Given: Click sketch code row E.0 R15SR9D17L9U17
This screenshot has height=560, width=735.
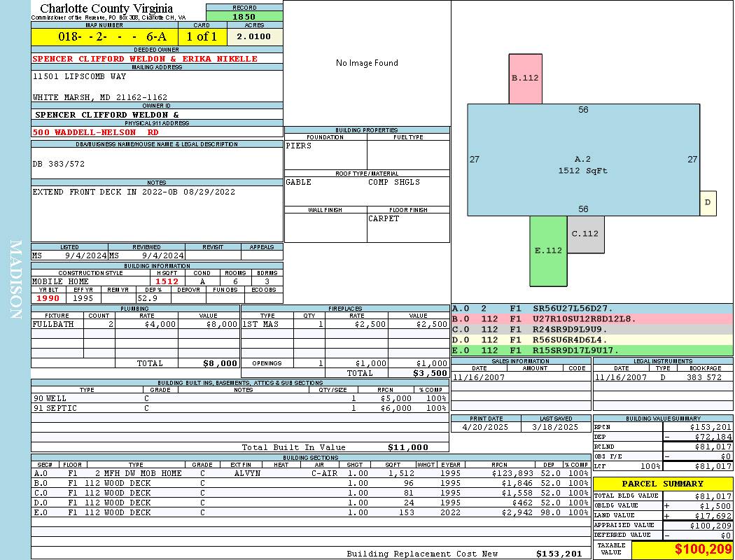Looking at the screenshot, I should pyautogui.click(x=592, y=350).
